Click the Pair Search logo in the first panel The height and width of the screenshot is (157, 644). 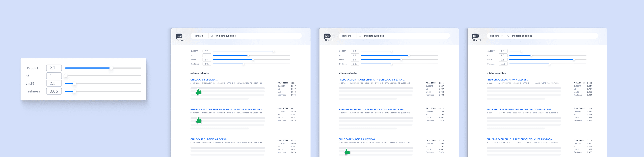click(180, 37)
